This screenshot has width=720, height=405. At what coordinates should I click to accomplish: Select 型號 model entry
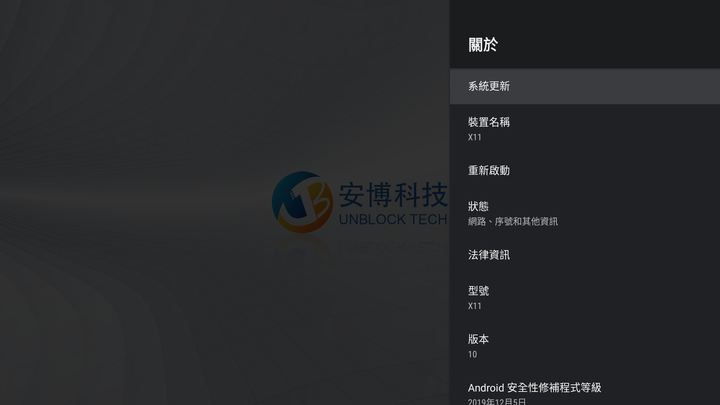coord(585,297)
